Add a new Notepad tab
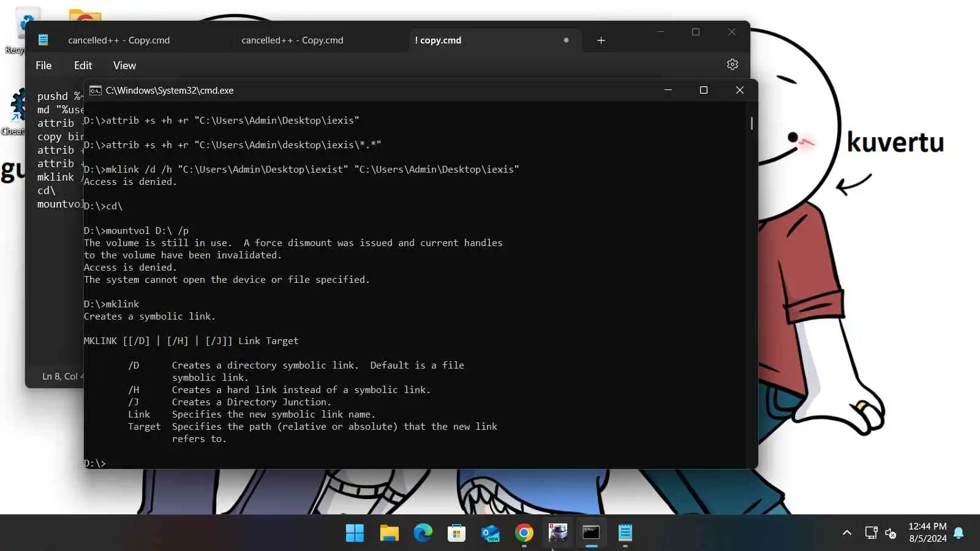The height and width of the screenshot is (551, 980). 601,40
